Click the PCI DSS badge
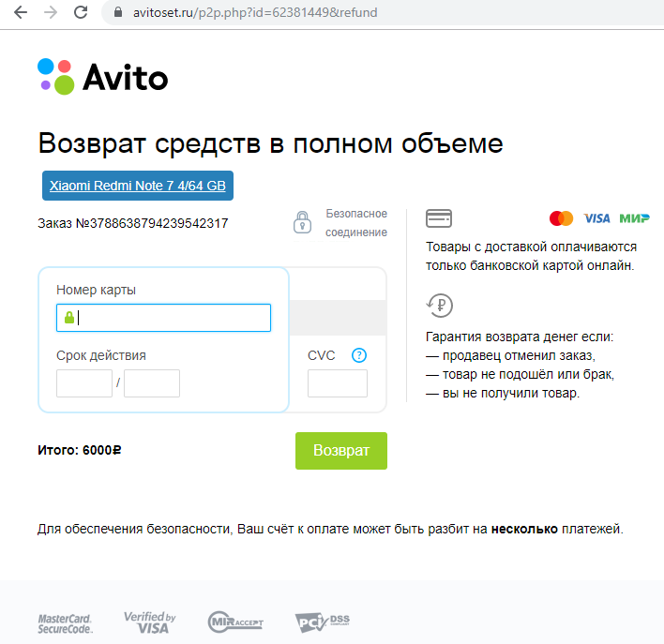Viewport: 664px width, 644px height. tap(323, 622)
